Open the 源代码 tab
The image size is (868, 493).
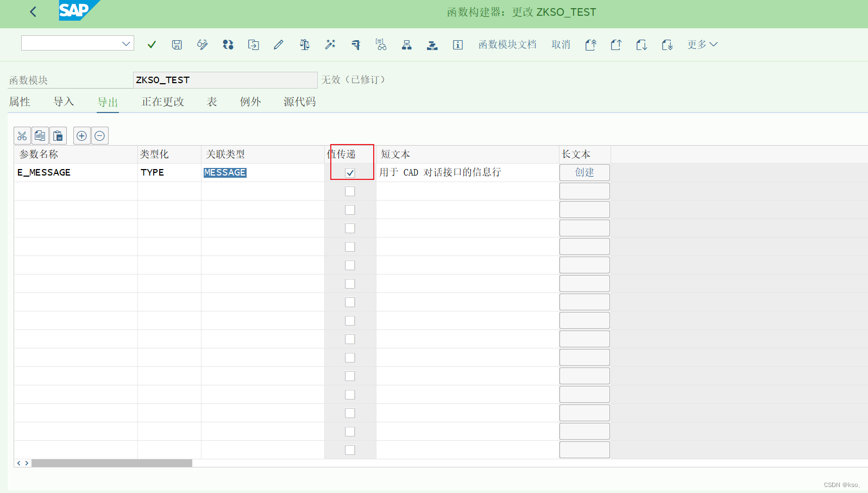pyautogui.click(x=300, y=102)
